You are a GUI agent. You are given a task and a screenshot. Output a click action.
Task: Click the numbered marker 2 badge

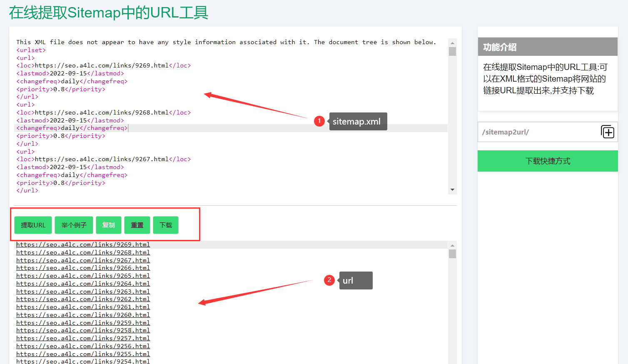(x=329, y=280)
